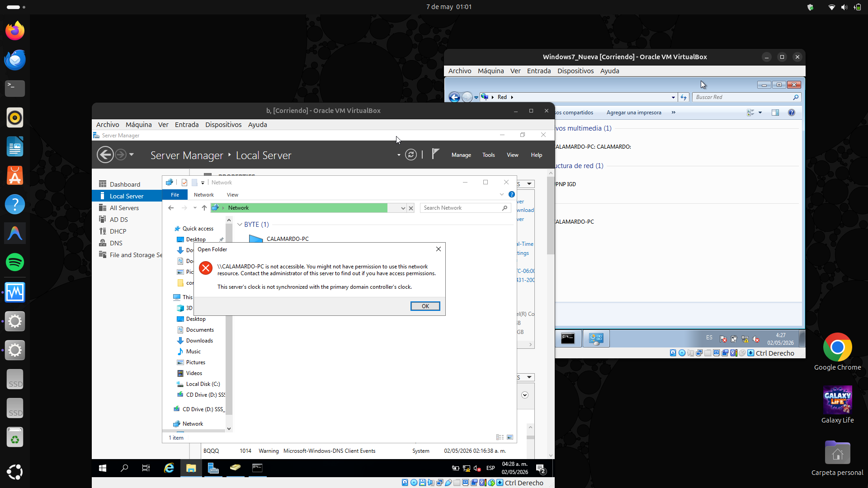Open the DHCP role page
This screenshot has height=488, width=868.
118,231
